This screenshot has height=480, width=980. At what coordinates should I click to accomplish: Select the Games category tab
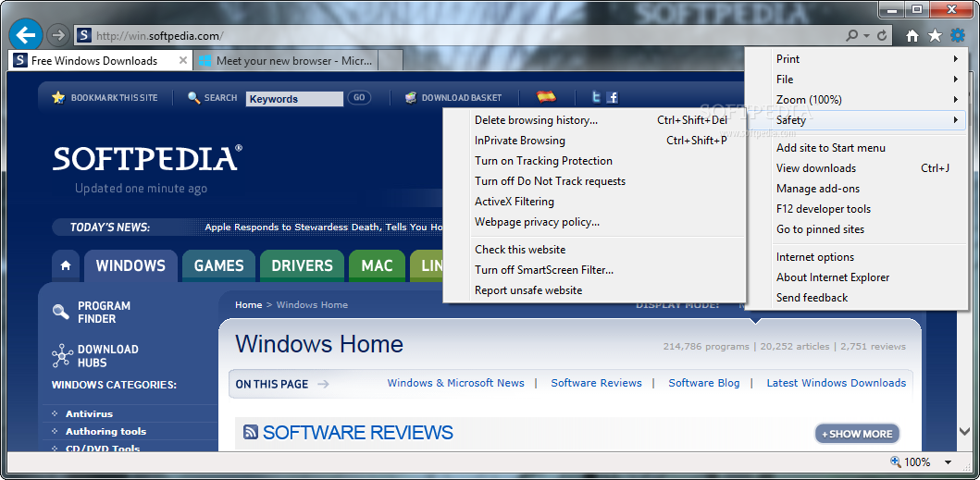click(218, 265)
